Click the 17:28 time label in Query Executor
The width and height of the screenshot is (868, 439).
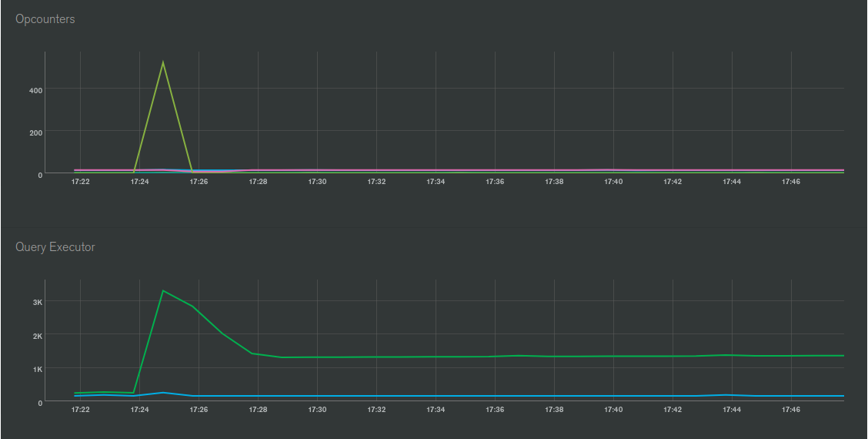[258, 410]
